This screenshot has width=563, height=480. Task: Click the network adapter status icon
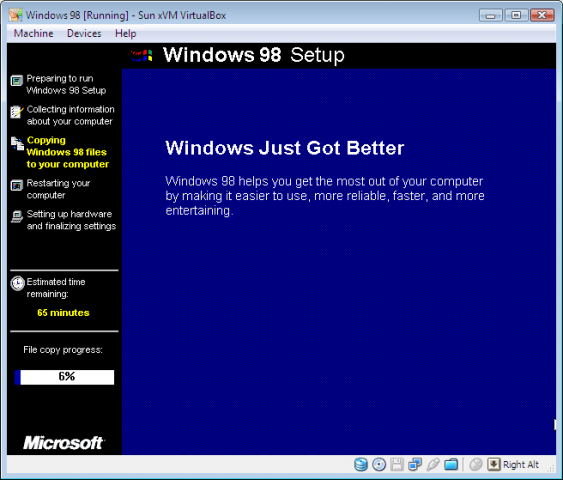click(x=415, y=465)
